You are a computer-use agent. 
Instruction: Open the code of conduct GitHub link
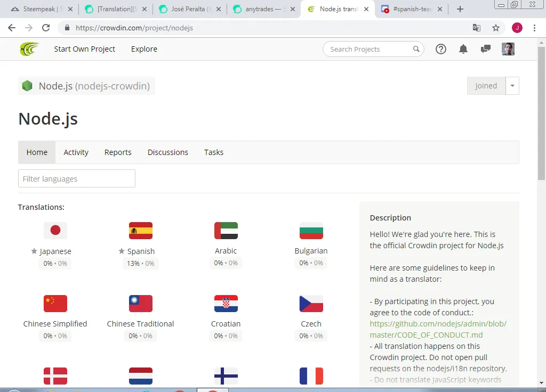pyautogui.click(x=438, y=329)
